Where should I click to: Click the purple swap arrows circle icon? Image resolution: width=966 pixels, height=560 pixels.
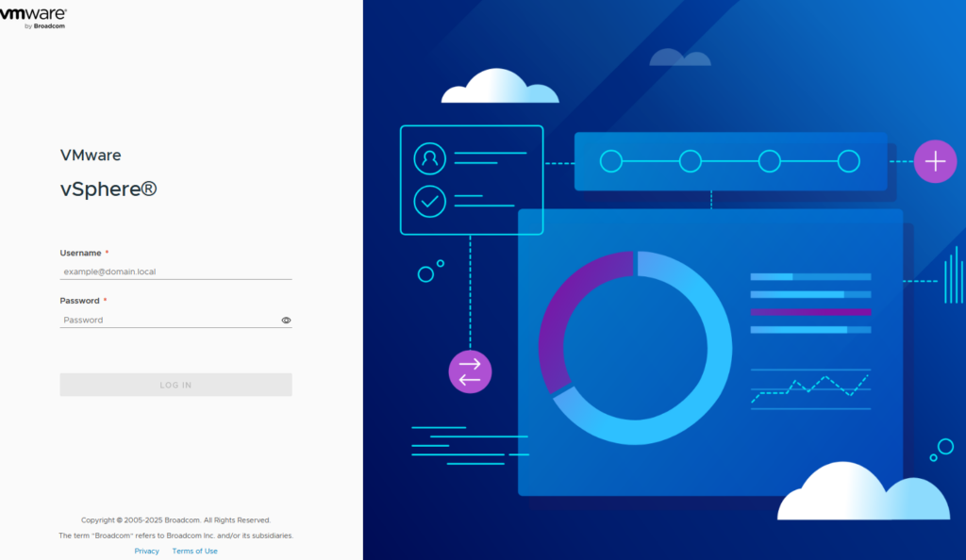click(470, 371)
